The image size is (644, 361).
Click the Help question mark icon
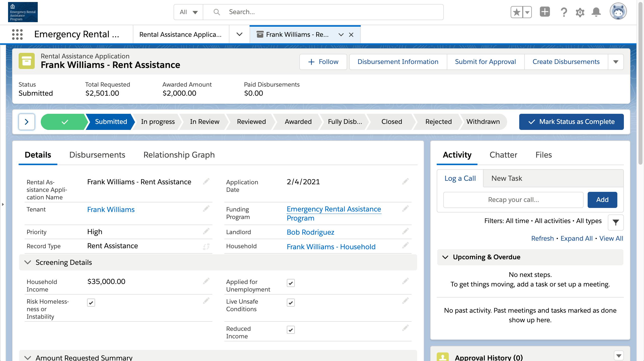point(564,12)
